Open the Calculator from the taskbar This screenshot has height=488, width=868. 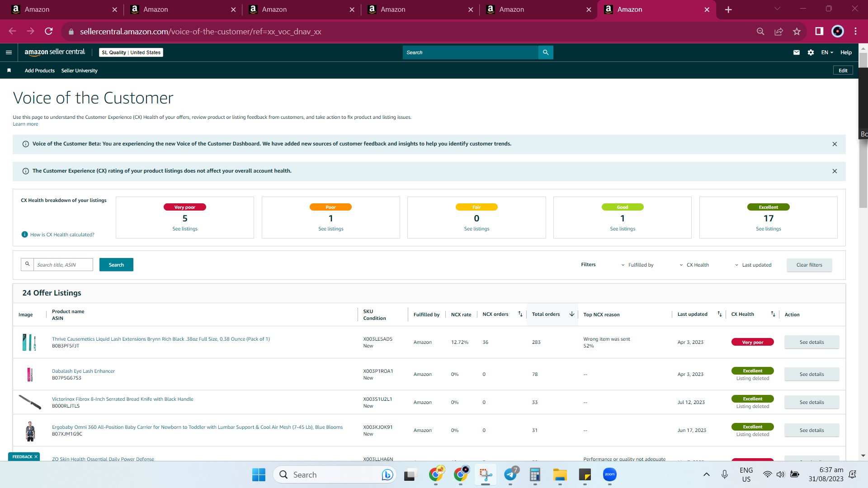(535, 474)
